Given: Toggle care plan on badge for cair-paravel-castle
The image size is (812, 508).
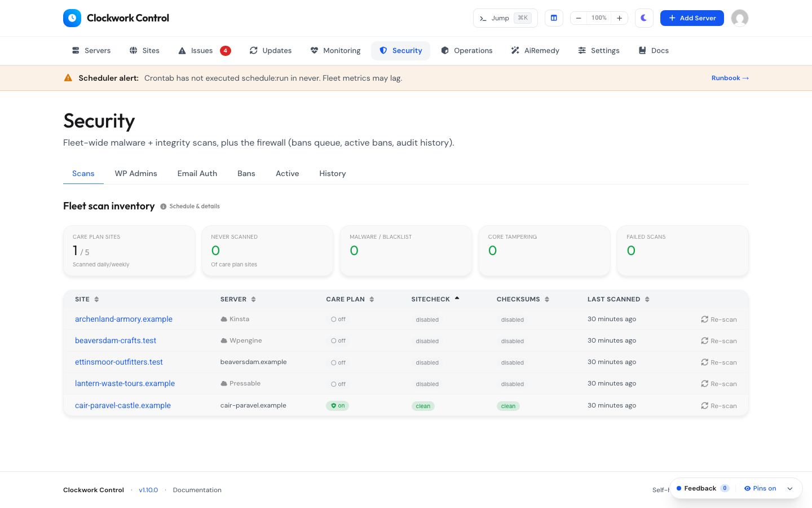Looking at the screenshot, I should point(338,406).
